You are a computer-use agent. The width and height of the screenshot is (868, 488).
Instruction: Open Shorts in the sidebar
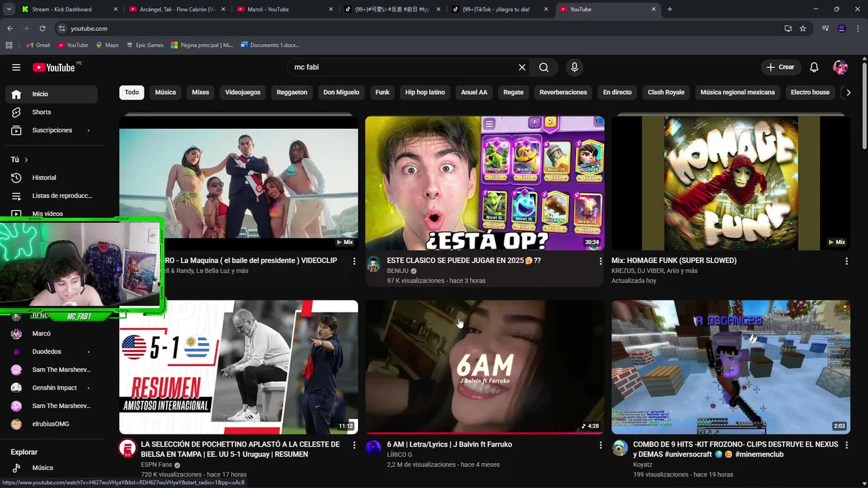pyautogui.click(x=52, y=112)
